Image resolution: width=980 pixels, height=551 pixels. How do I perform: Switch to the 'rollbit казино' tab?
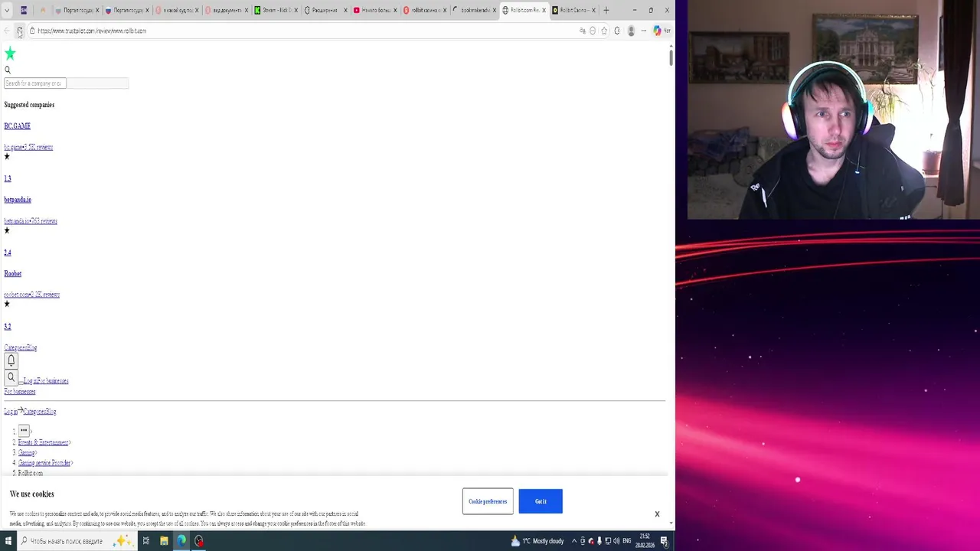(424, 10)
